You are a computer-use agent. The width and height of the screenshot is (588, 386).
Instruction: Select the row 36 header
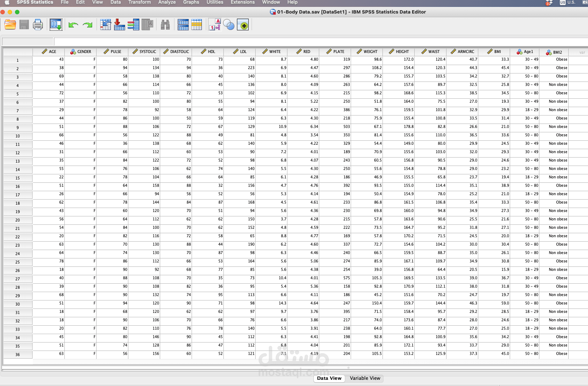click(x=18, y=355)
